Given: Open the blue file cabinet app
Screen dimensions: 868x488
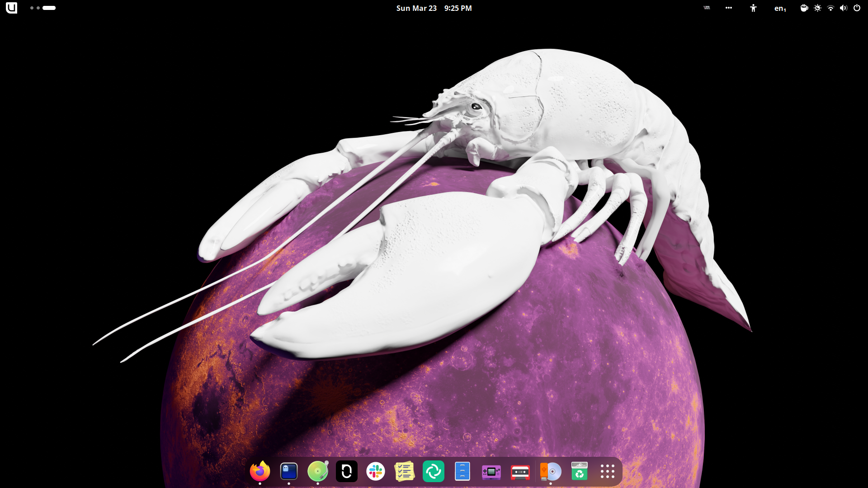Looking at the screenshot, I should [x=462, y=471].
